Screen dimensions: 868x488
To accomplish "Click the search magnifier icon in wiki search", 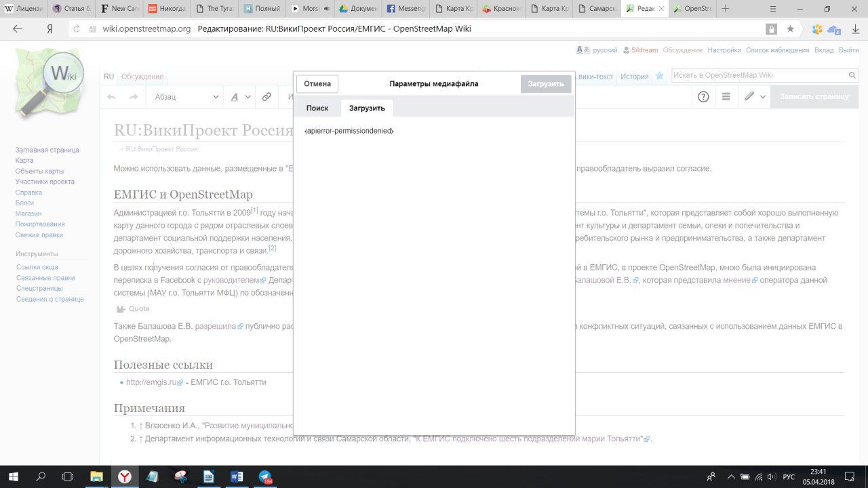I will coord(852,75).
